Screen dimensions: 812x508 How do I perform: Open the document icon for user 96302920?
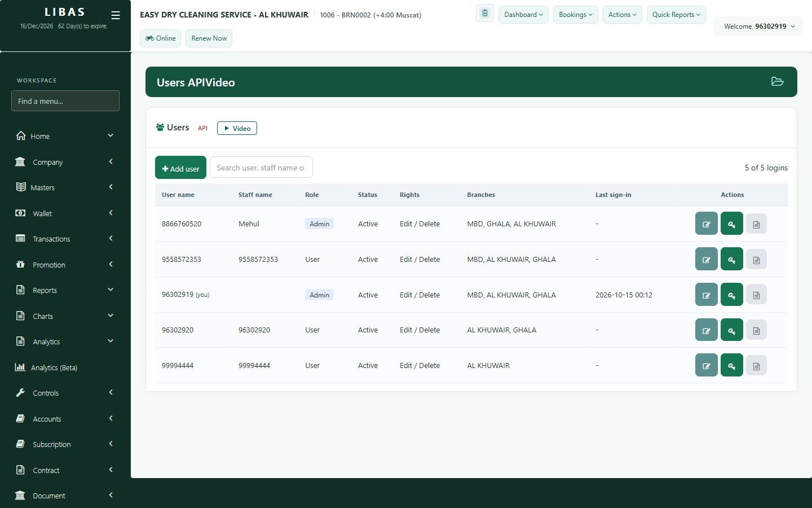[756, 330]
